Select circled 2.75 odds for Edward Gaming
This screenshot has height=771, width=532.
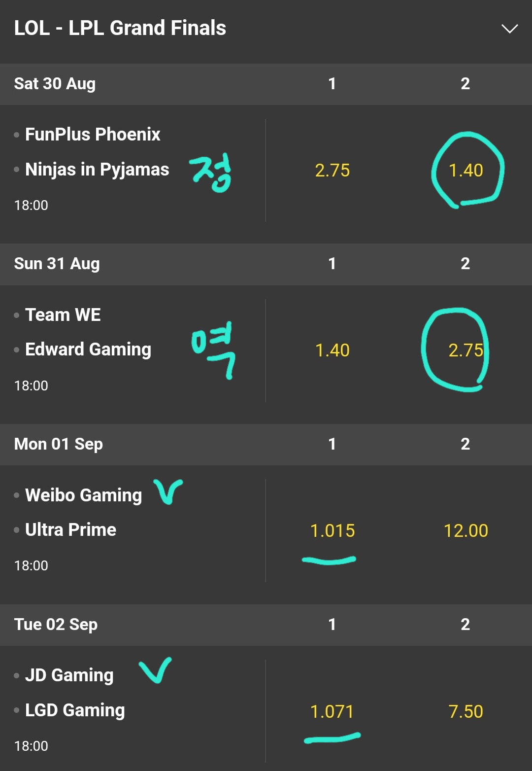(x=466, y=350)
